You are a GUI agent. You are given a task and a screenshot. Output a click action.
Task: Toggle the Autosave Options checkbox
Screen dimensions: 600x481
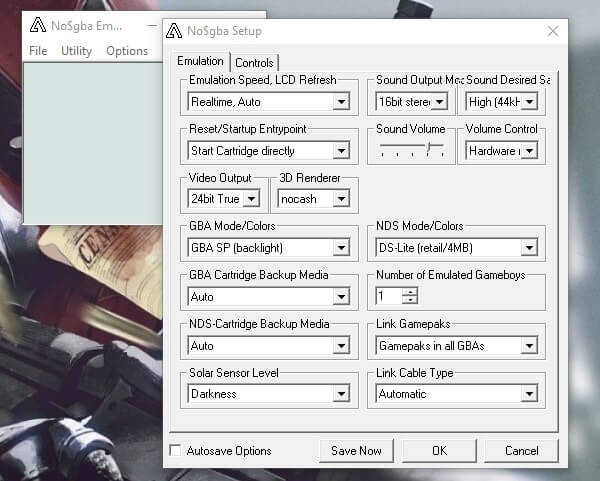[175, 450]
